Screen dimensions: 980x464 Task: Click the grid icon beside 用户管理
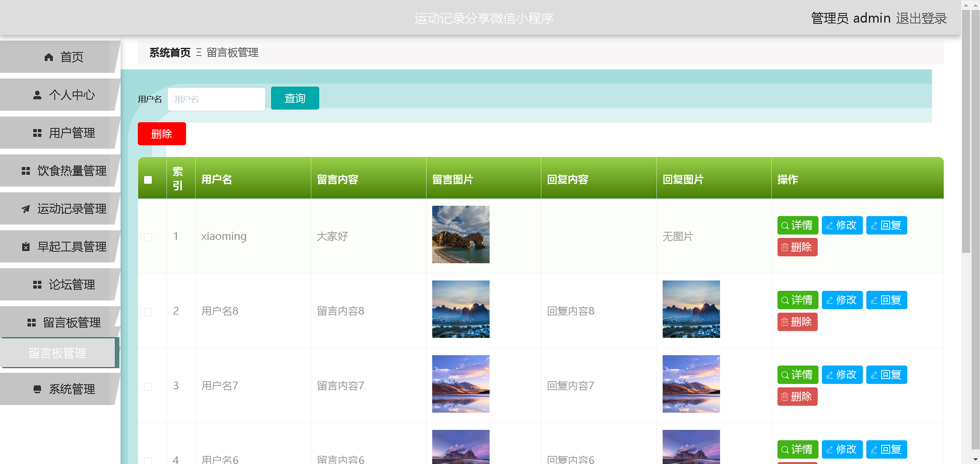(x=37, y=133)
